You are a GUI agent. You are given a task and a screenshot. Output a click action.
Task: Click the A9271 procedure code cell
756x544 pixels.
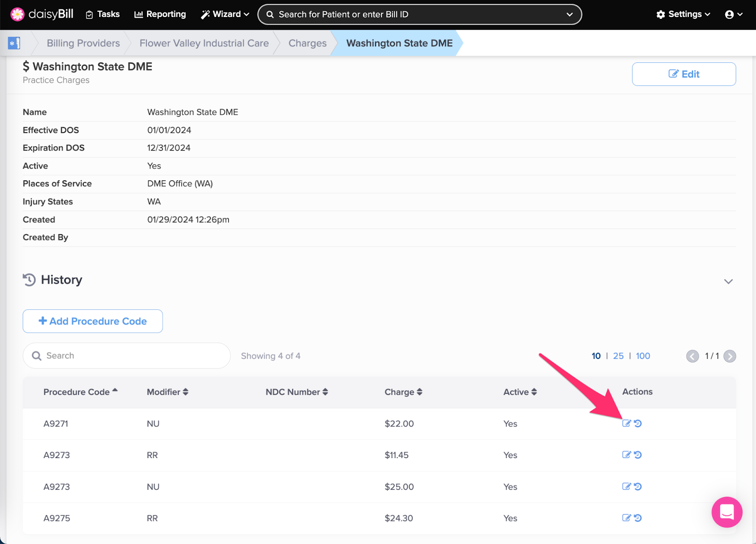[x=56, y=424]
